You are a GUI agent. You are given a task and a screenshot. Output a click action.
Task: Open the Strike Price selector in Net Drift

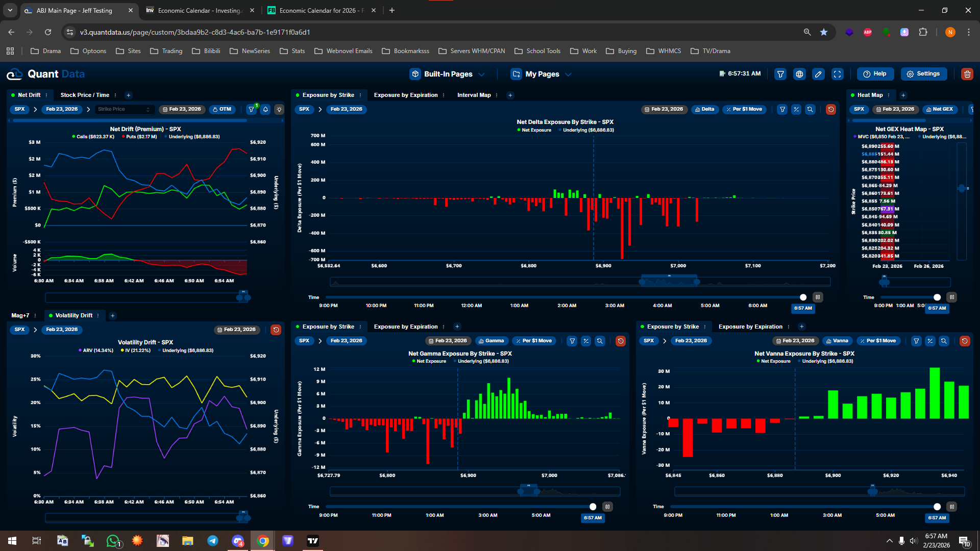click(x=124, y=109)
